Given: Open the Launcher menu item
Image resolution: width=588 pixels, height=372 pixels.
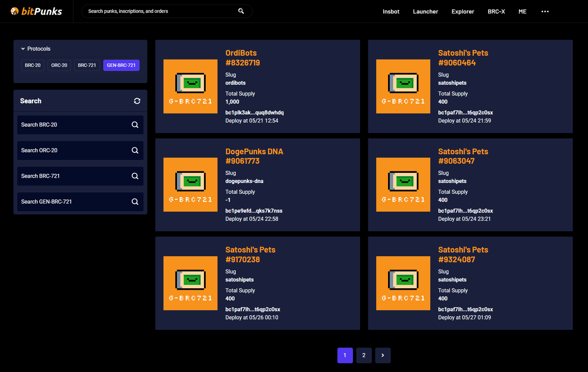Looking at the screenshot, I should 425,11.
